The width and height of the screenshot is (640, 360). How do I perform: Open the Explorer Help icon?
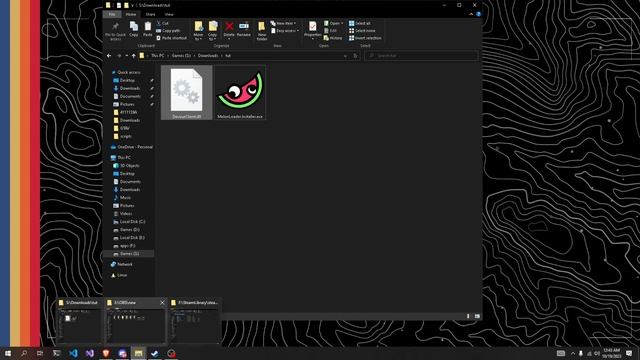[x=478, y=14]
